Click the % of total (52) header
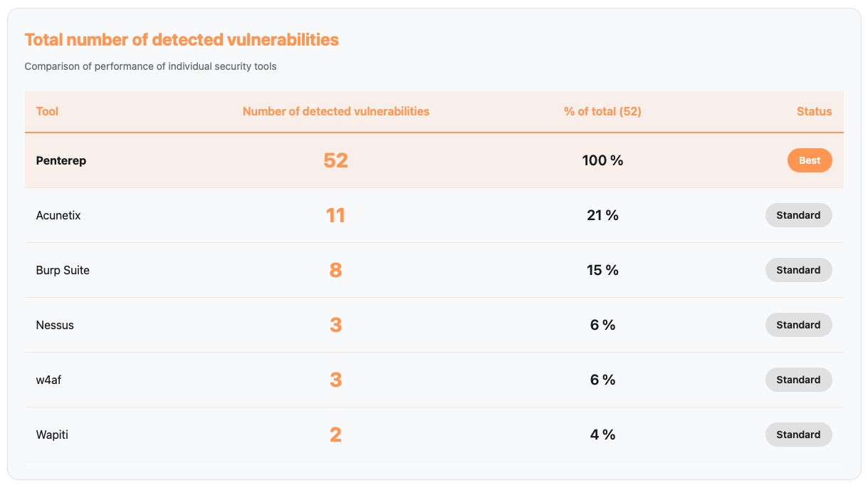Screen dimensions: 868x488 tap(602, 111)
